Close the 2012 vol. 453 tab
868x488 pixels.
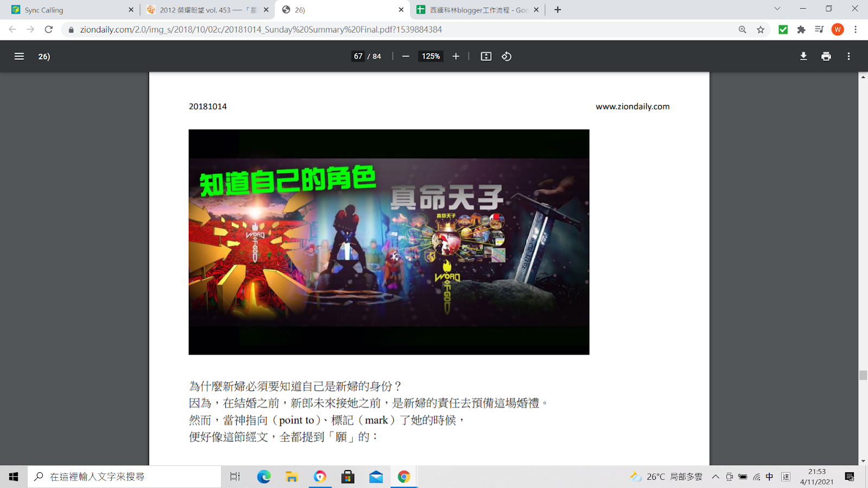click(x=266, y=10)
